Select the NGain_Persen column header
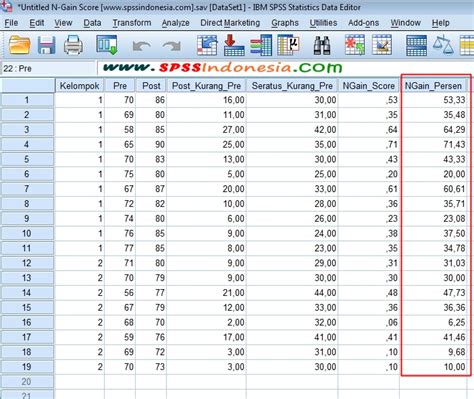 point(433,86)
